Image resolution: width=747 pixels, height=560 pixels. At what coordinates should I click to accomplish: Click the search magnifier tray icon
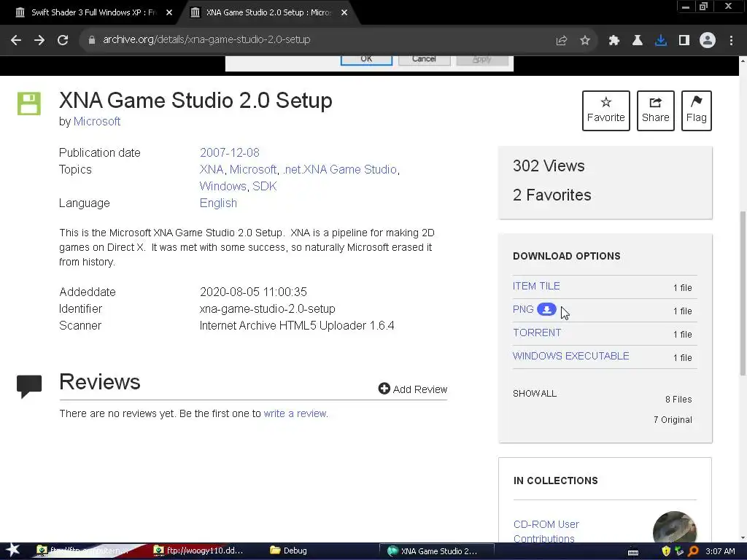[x=694, y=551]
